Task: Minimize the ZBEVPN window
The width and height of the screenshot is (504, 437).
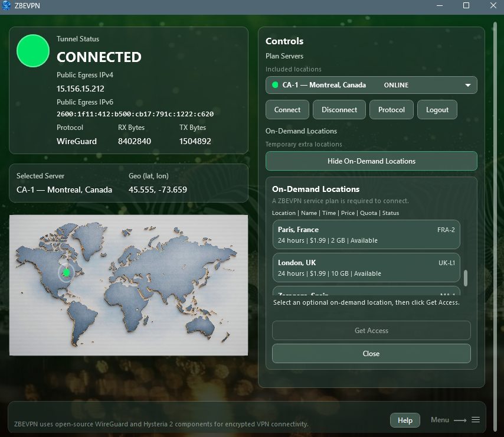Action: coord(440,5)
